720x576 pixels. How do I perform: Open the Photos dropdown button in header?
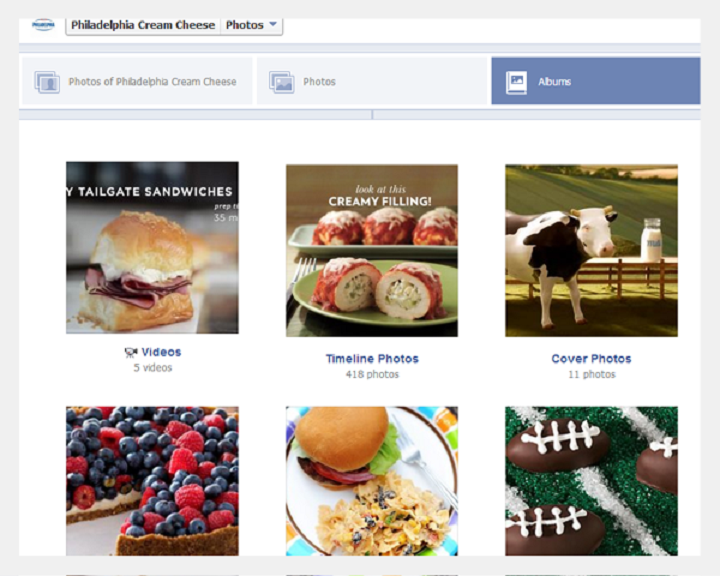[252, 25]
